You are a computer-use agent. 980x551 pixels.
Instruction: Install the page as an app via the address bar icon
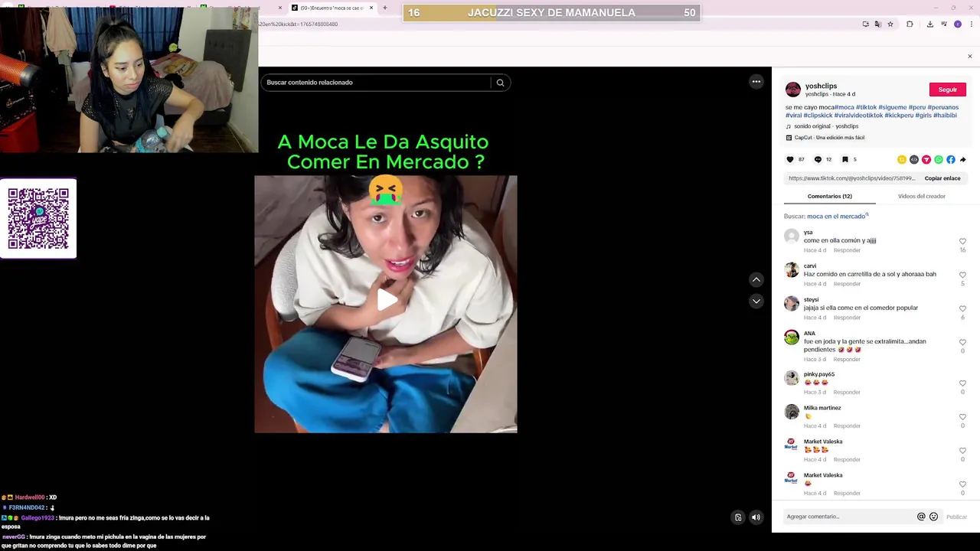tap(866, 24)
